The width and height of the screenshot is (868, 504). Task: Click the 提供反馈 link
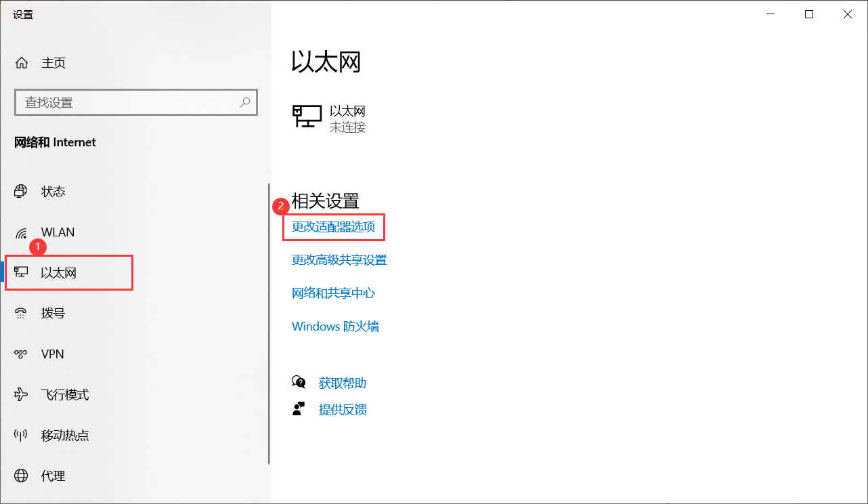pyautogui.click(x=343, y=410)
